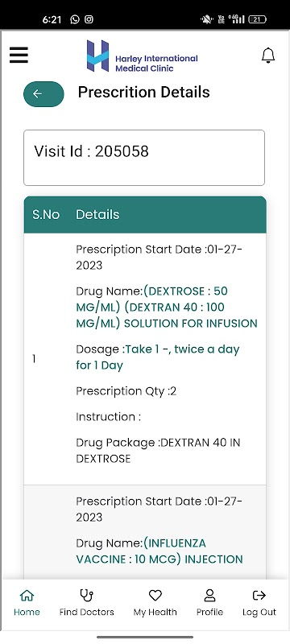The image size is (290, 644).
Task: Tap the S.No column header
Action: [x=46, y=214]
